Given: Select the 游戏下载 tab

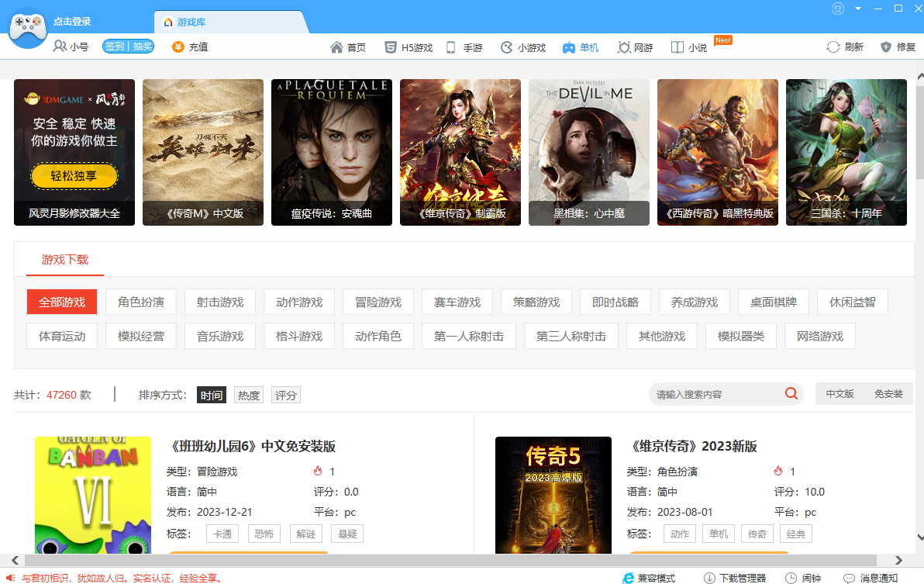Looking at the screenshot, I should tap(65, 260).
